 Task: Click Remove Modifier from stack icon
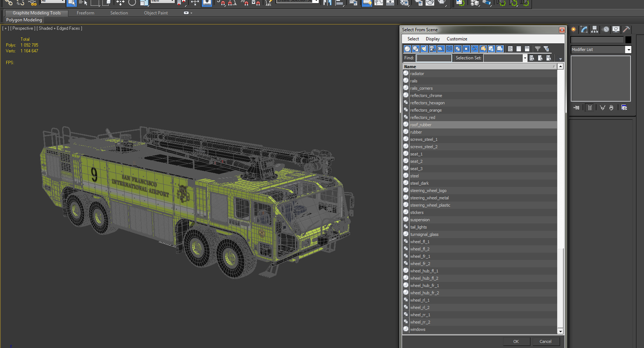[611, 107]
